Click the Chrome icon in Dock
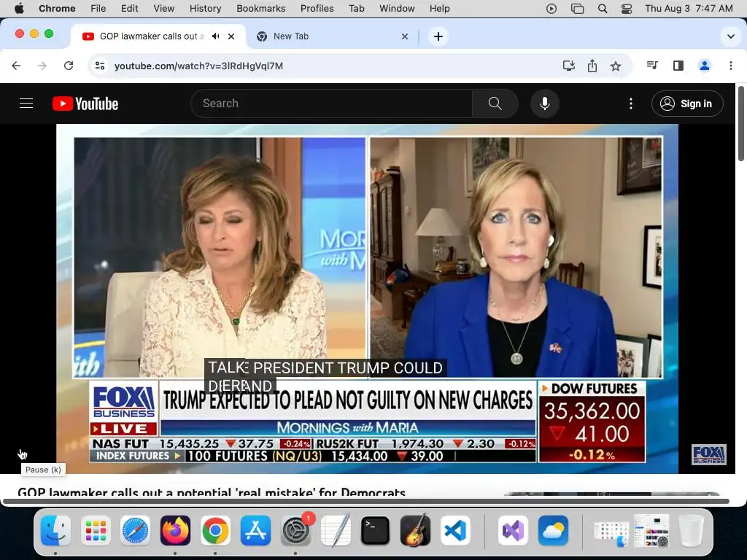Image resolution: width=747 pixels, height=560 pixels. pyautogui.click(x=215, y=530)
